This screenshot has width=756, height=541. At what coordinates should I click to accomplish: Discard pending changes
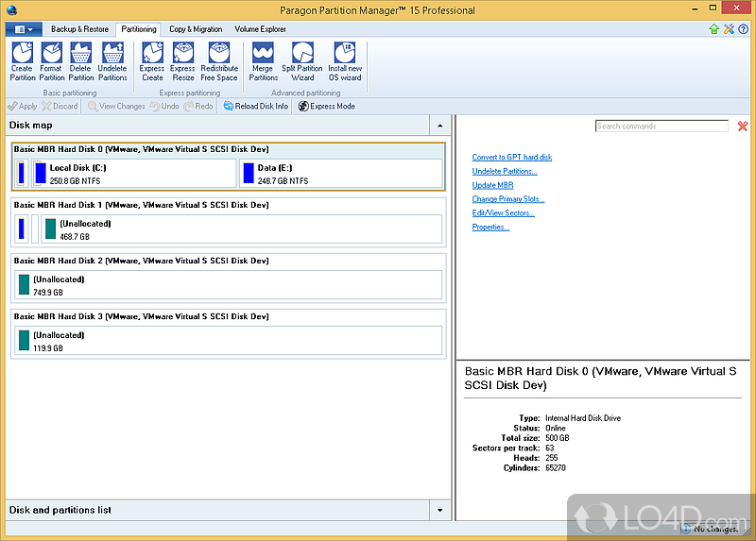(60, 106)
